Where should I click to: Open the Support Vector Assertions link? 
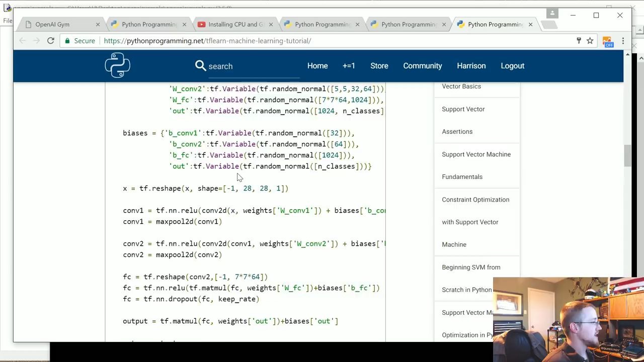point(463,120)
